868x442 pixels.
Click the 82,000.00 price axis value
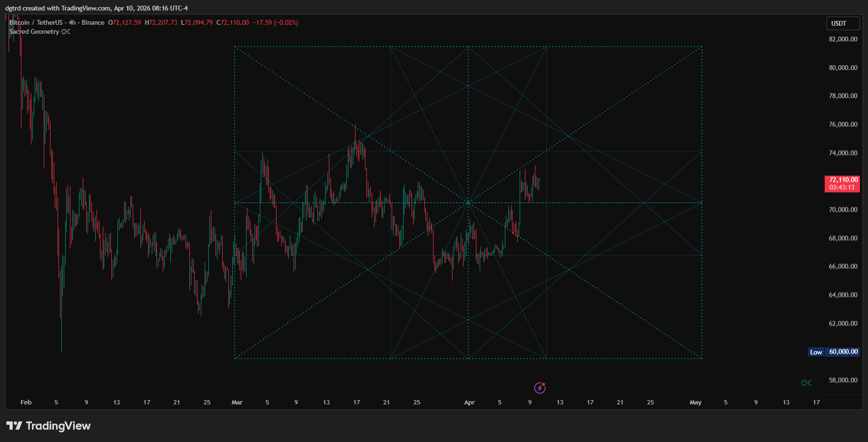click(x=843, y=39)
